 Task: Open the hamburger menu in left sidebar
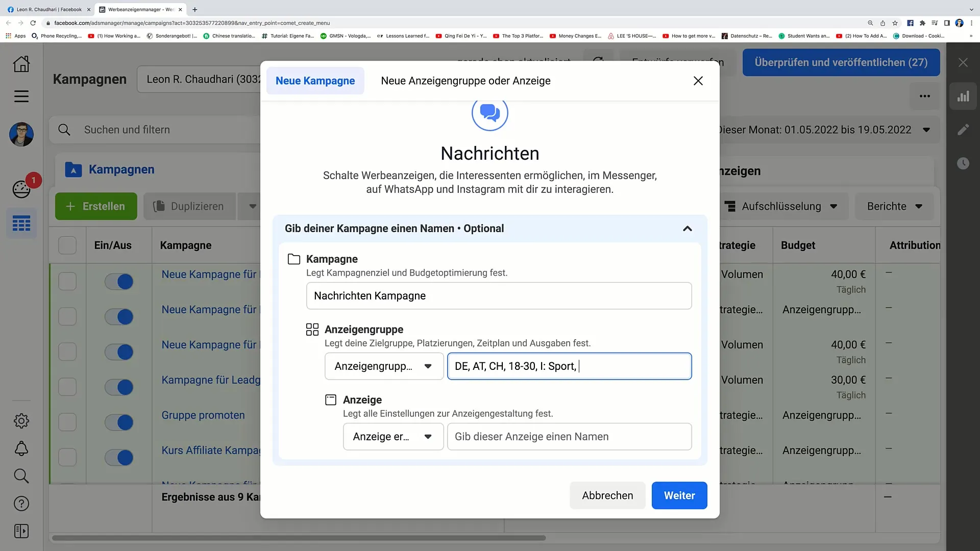[21, 96]
